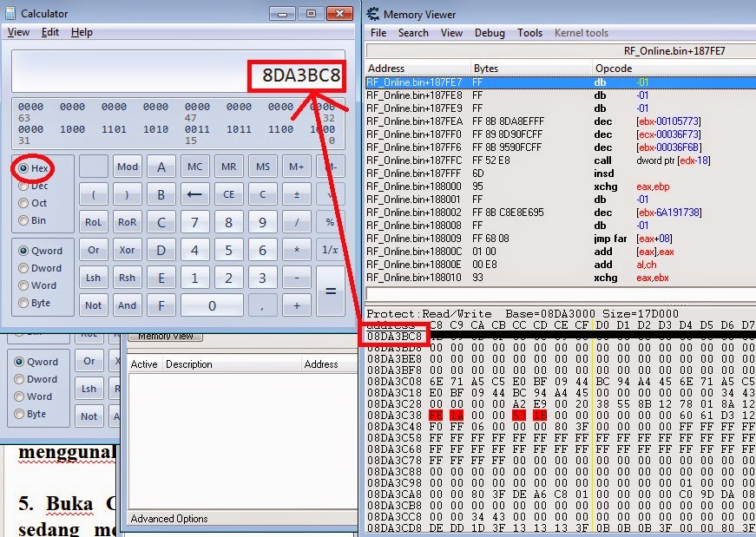The image size is (756, 537).
Task: Click the plus-minus sign button
Action: pos(297,194)
